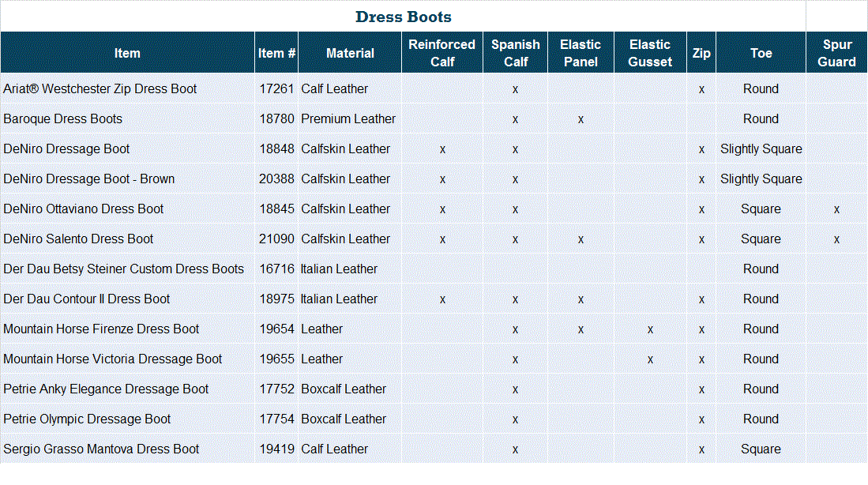Click DeNiro Salento Dress Boot item name
868x485 pixels.
pyautogui.click(x=78, y=239)
